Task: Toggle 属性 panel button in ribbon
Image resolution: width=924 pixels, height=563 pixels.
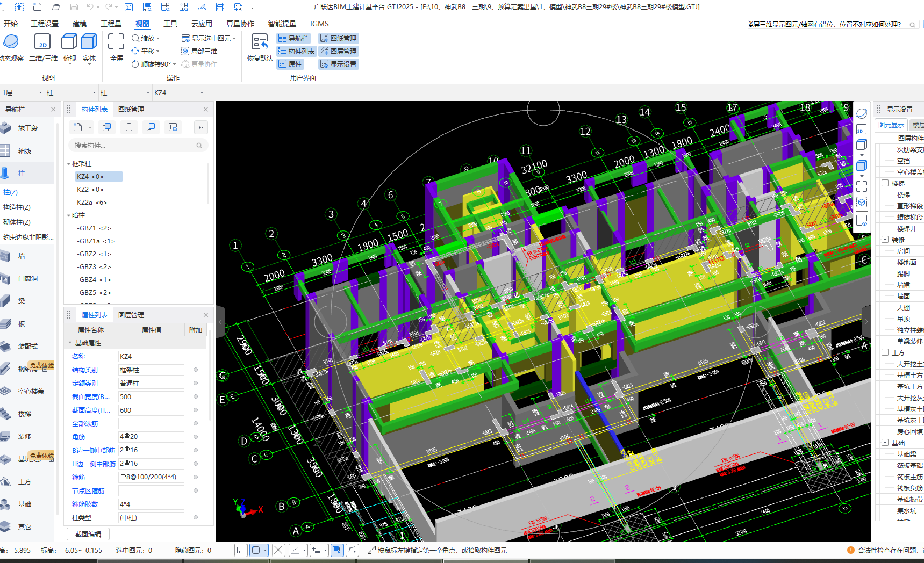Action: (290, 64)
